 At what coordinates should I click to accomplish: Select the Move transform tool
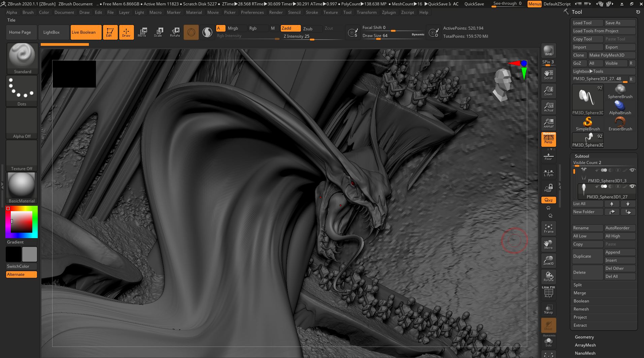142,32
